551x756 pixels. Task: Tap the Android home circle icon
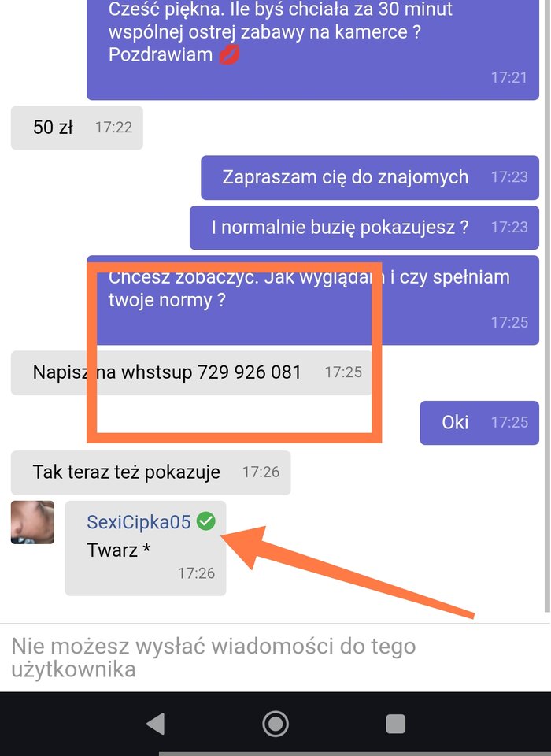(x=275, y=724)
